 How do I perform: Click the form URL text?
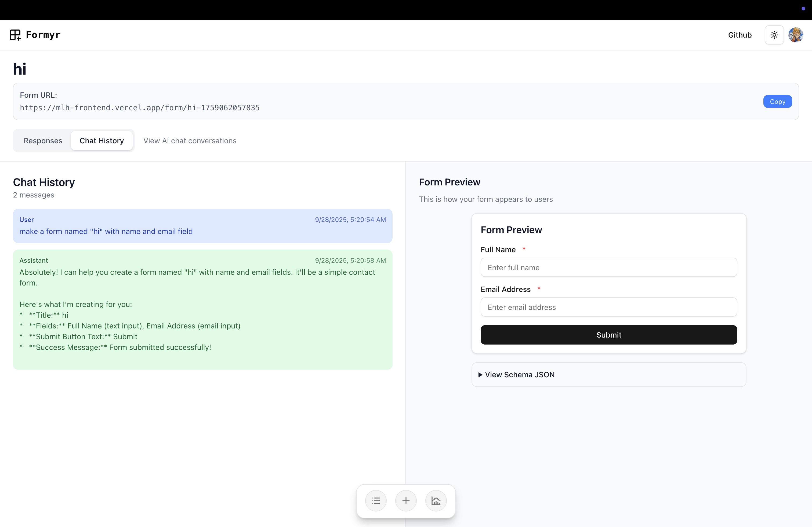point(140,108)
